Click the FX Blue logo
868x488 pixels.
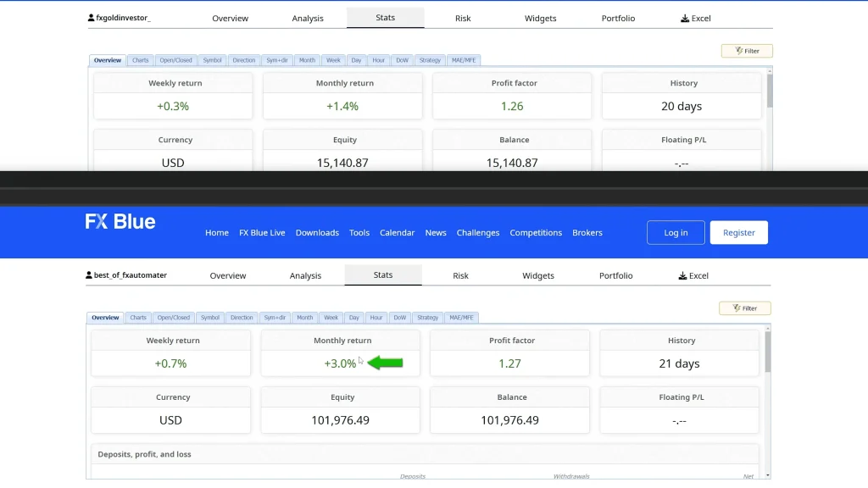coord(120,222)
